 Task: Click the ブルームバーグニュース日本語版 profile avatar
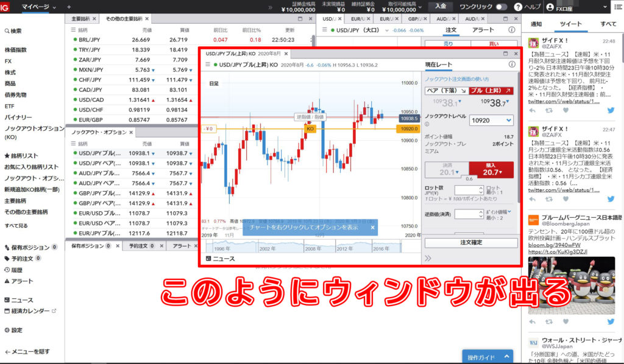(x=533, y=220)
